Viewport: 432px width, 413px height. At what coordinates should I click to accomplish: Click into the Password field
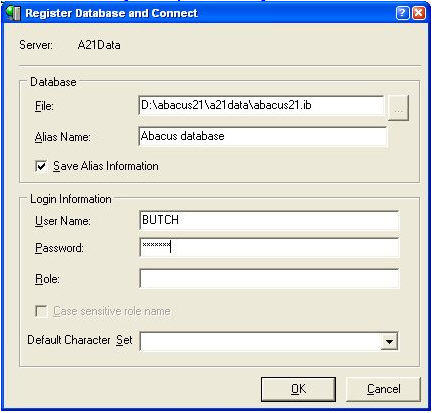(269, 247)
